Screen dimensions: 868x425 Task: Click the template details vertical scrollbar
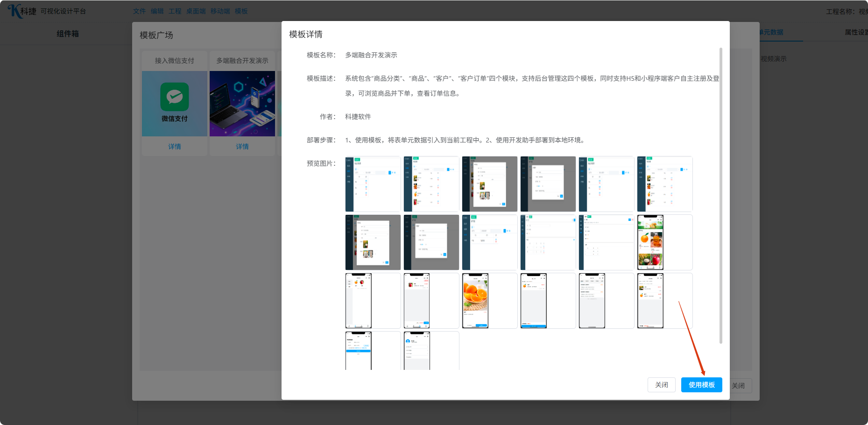click(721, 196)
